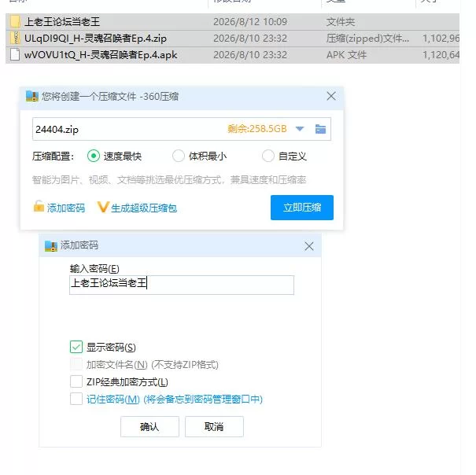This screenshot has width=476, height=475.
Task: Click the zip file icon of ULqDI9QI_H-灵魂召唤者Ep.4.zip
Action: (15, 39)
